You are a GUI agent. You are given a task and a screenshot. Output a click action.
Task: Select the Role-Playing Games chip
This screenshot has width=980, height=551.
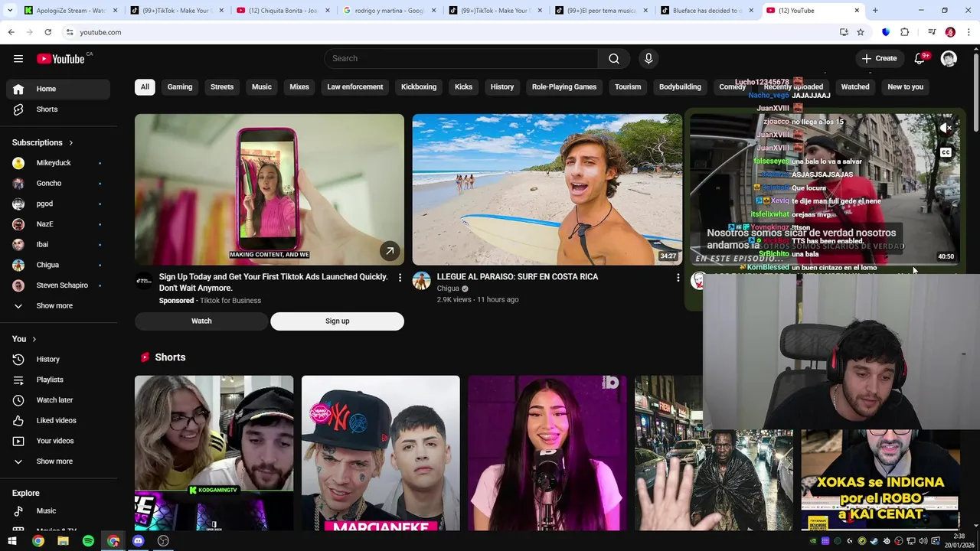tap(564, 87)
